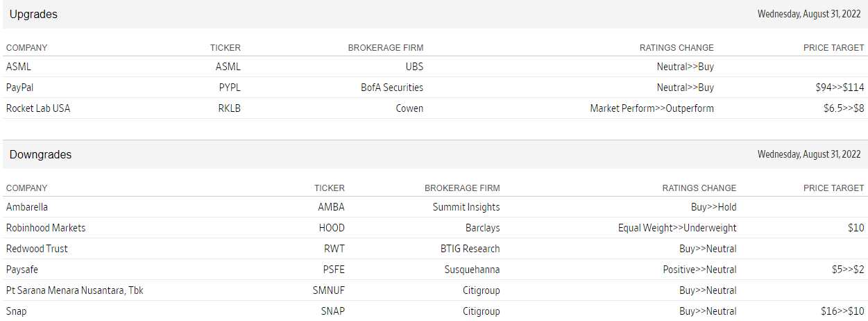Click the ASML company name

click(19, 67)
